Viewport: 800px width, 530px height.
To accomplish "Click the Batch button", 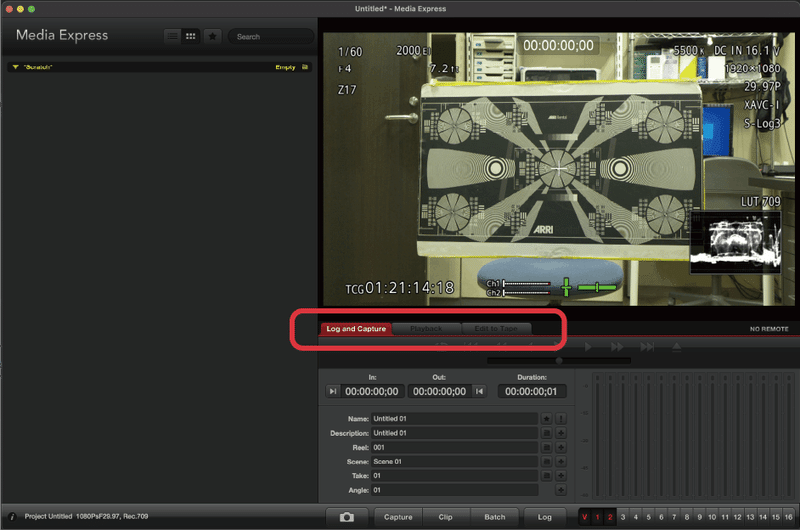I will tap(495, 517).
